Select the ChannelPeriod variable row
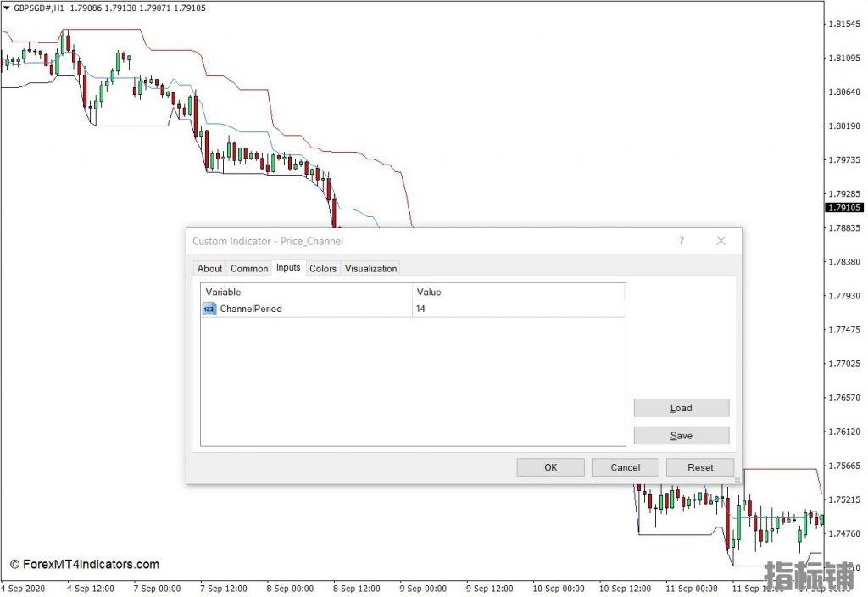Screen dimensions: 868x597 (413, 309)
